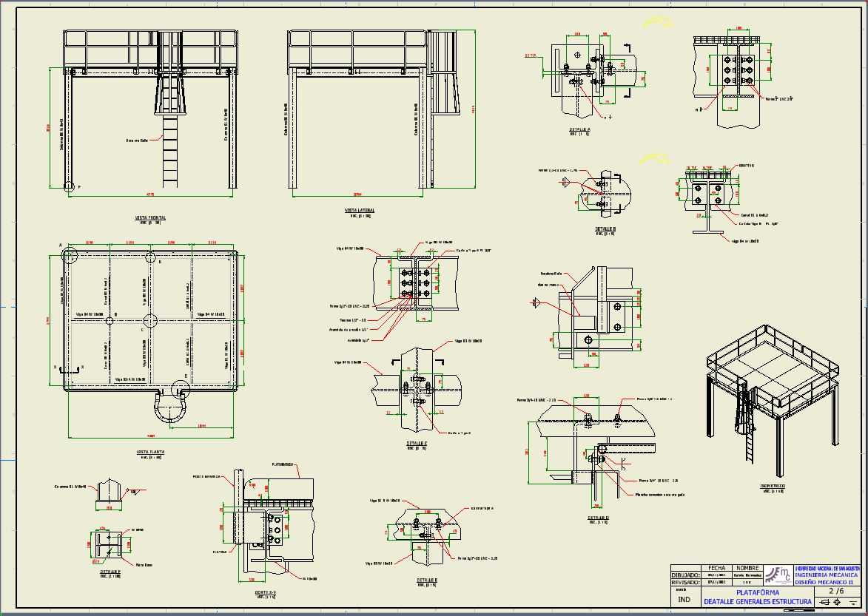Click the 'VISTA PLANTA' view label
The height and width of the screenshot is (616, 868).
click(150, 453)
